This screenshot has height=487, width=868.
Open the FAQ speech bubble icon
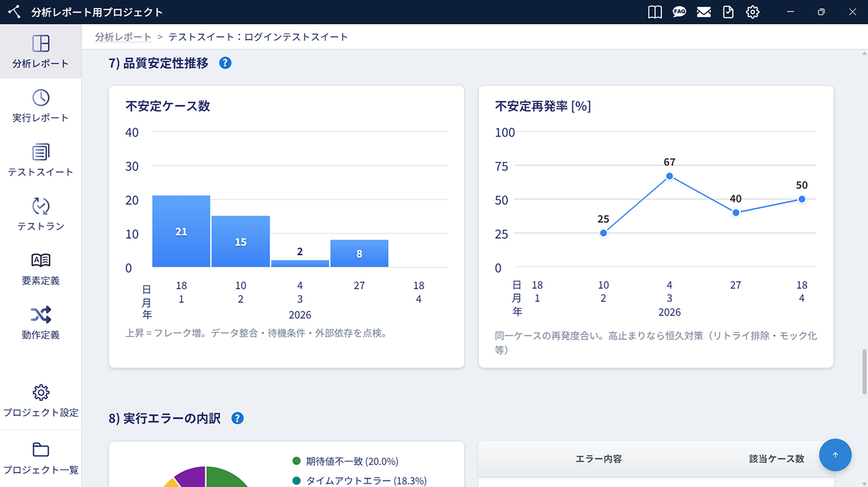click(679, 12)
